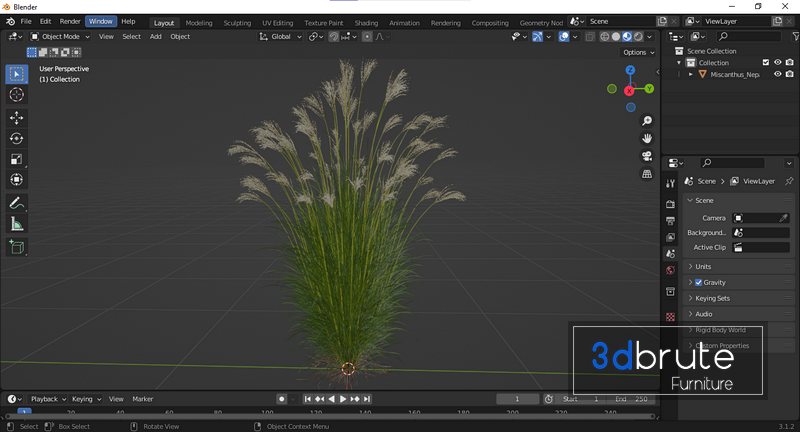Open the Tool properties tab
Image resolution: width=800 pixels, height=432 pixels.
pyautogui.click(x=670, y=184)
